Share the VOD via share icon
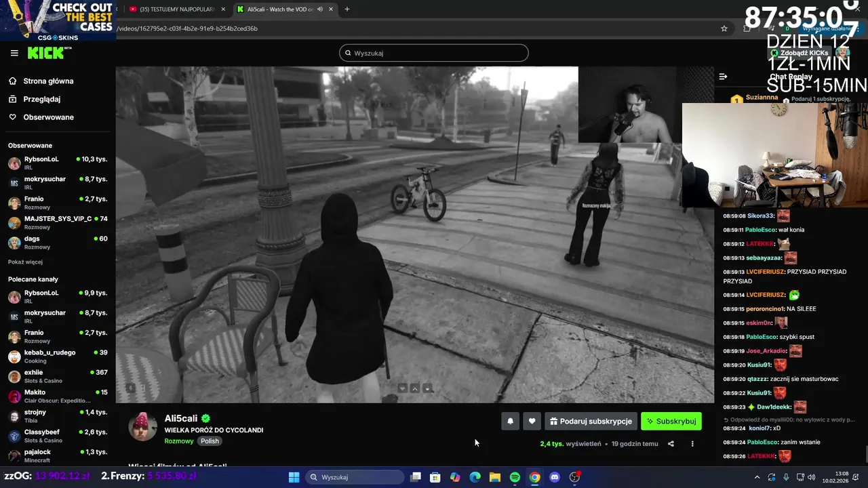 671,444
